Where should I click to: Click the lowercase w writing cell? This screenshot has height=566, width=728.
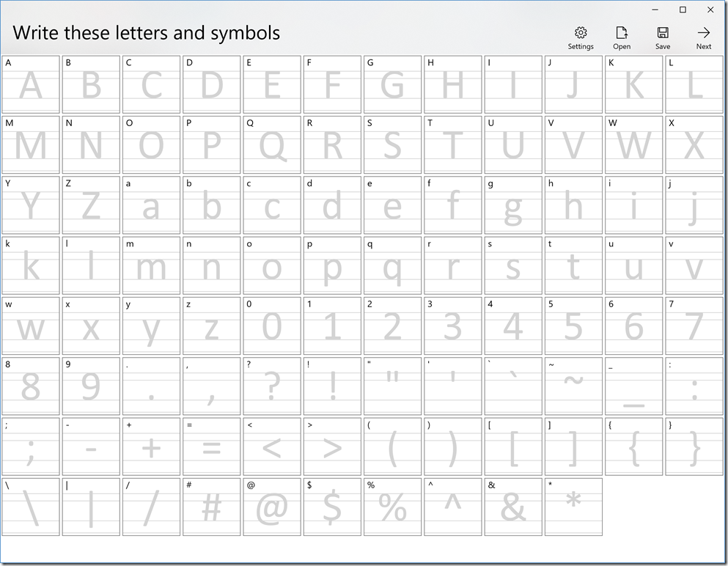tap(31, 326)
